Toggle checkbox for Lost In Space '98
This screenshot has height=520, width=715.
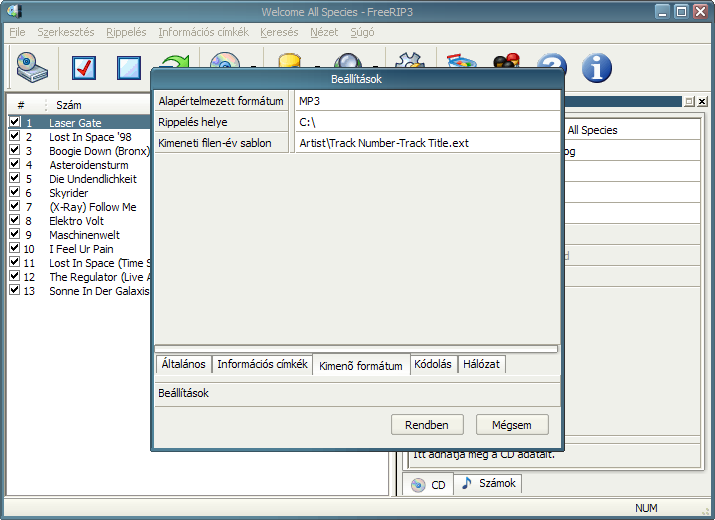point(15,135)
